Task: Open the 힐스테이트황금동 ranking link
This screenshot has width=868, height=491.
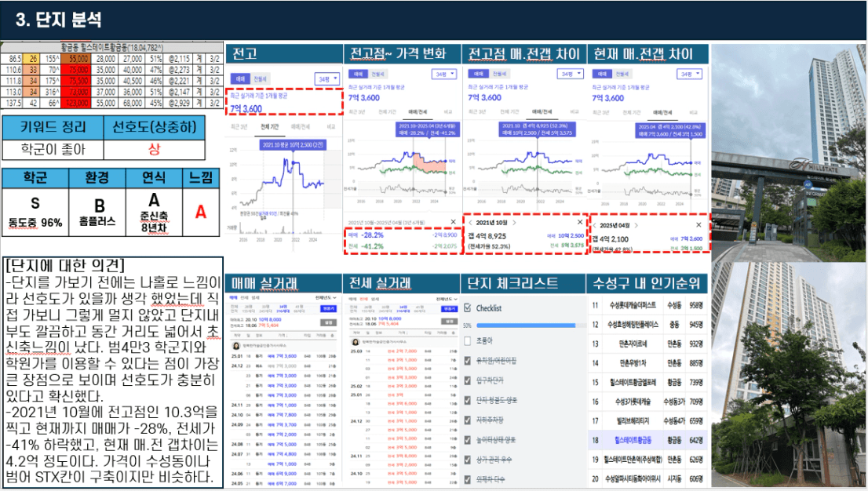Action: coord(633,440)
